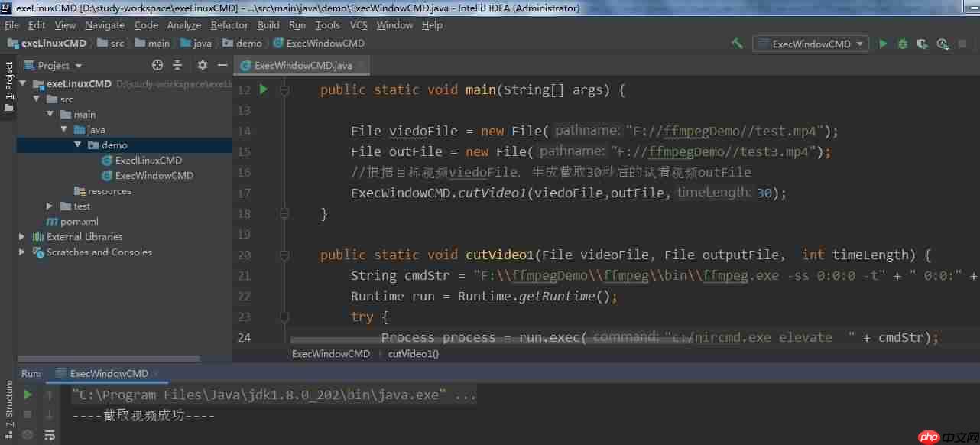Image resolution: width=980 pixels, height=445 pixels.
Task: Open the Run menu
Action: click(297, 24)
